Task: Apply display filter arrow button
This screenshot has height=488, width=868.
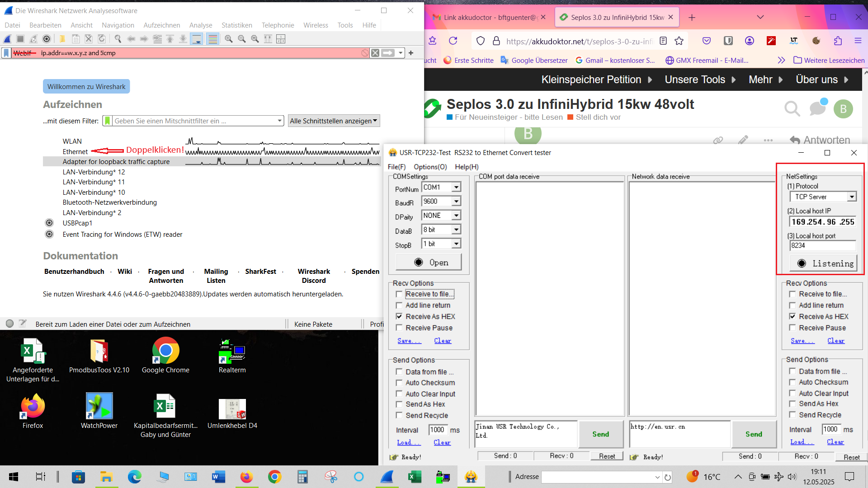Action: click(388, 53)
